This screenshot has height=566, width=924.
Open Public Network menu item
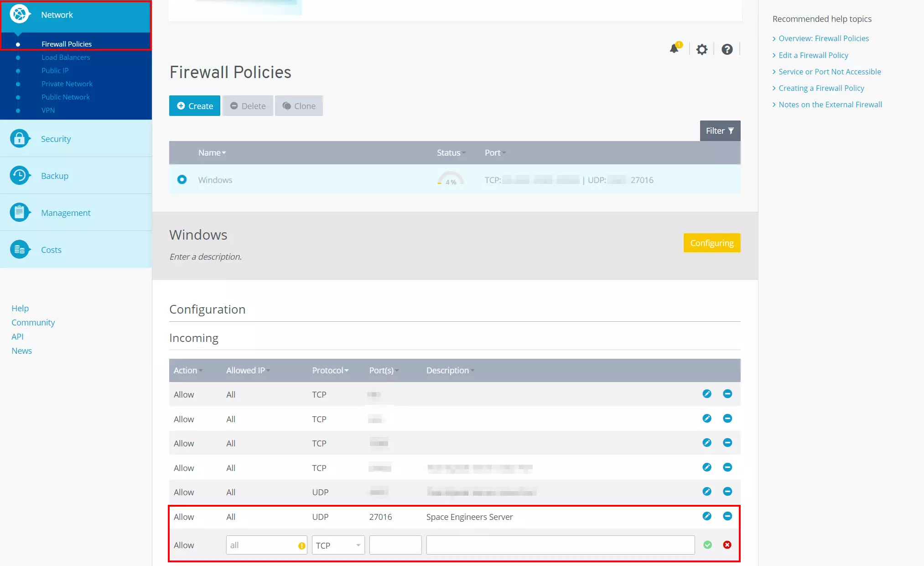66,97
